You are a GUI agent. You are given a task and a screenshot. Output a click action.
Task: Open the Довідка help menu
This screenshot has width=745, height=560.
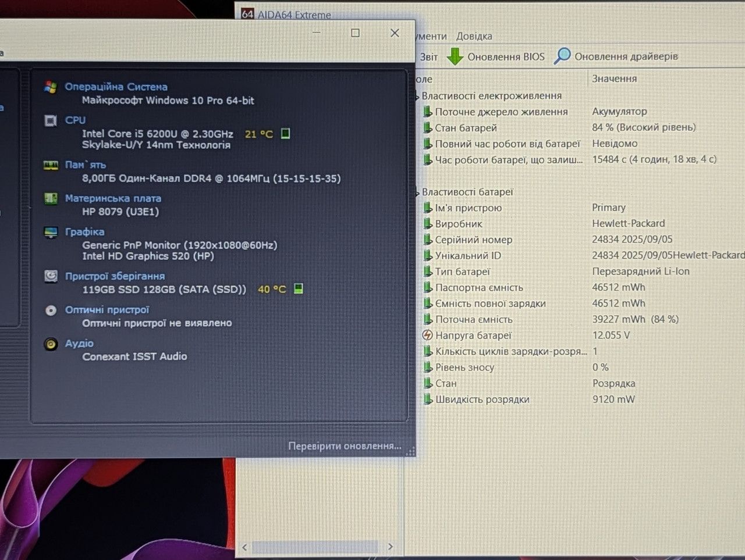(474, 36)
